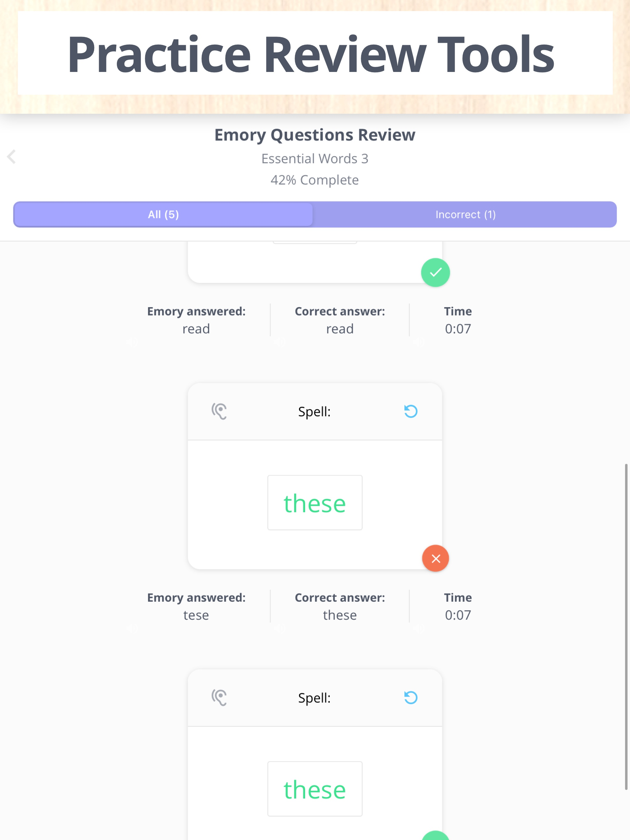Click the 42% Complete progress label
This screenshot has width=630, height=840.
[315, 179]
